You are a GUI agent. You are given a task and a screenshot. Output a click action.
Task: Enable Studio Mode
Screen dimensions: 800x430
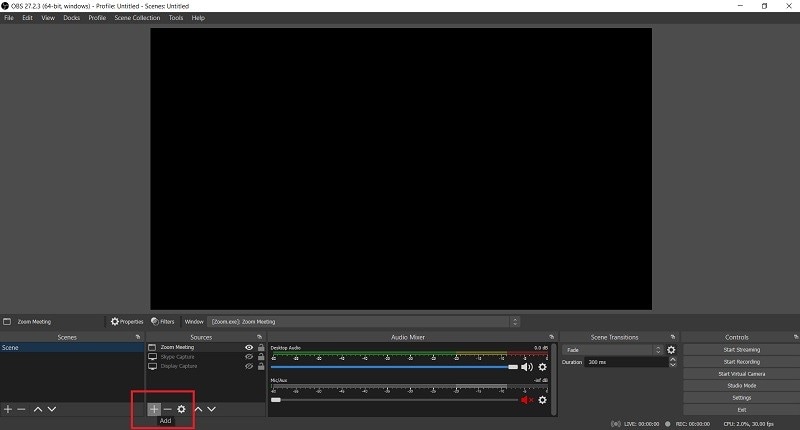pyautogui.click(x=741, y=386)
